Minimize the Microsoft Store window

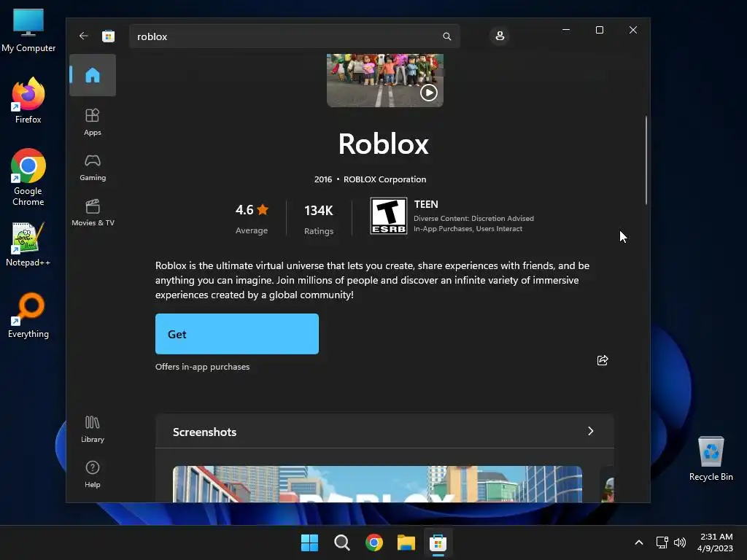coord(566,30)
